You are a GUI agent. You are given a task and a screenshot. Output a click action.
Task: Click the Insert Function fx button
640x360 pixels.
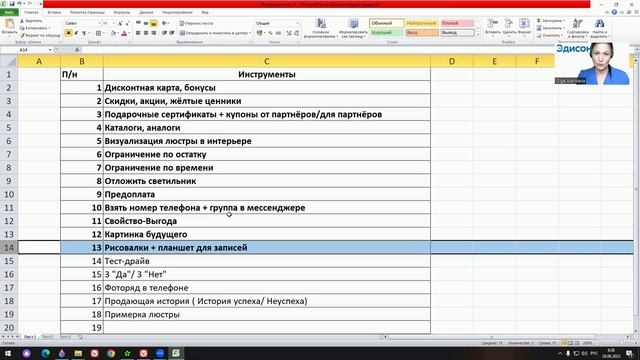pos(77,49)
